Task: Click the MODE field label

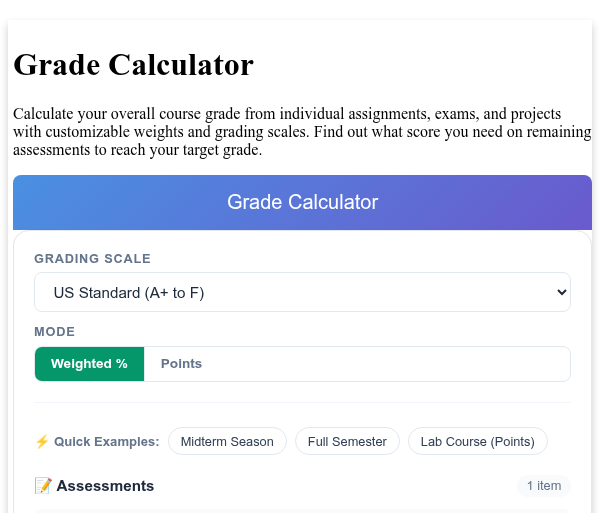Action: 55,332
